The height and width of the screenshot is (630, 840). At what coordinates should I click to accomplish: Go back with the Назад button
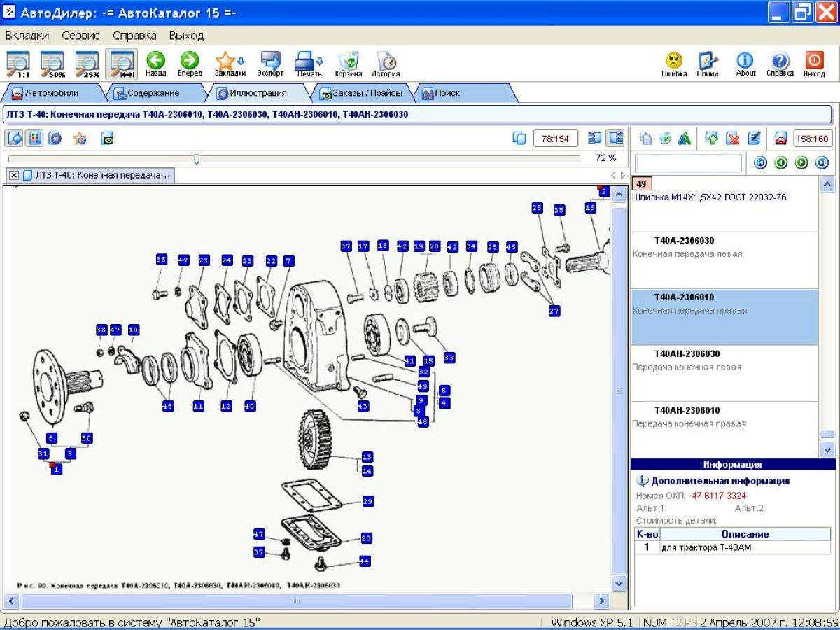156,64
